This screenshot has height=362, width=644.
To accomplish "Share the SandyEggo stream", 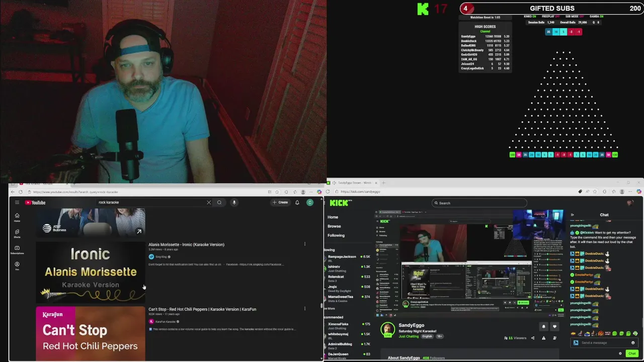I will pos(533,338).
